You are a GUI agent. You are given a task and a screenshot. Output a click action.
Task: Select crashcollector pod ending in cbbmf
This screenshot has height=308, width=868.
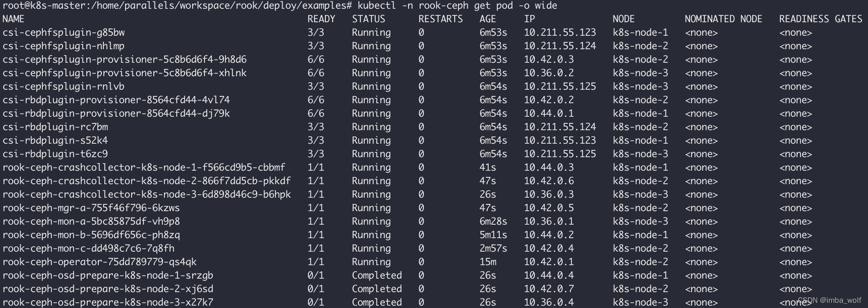(144, 167)
